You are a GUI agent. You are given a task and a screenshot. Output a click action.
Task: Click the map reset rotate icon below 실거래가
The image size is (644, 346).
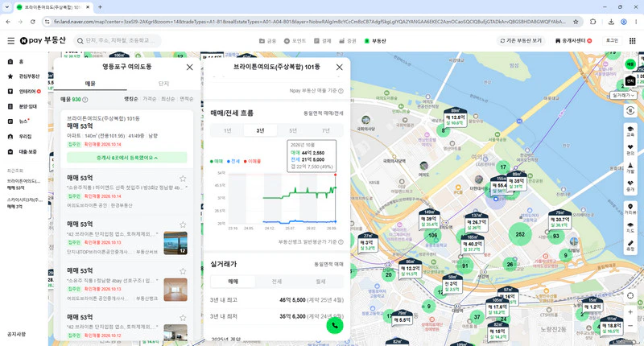pos(630,110)
